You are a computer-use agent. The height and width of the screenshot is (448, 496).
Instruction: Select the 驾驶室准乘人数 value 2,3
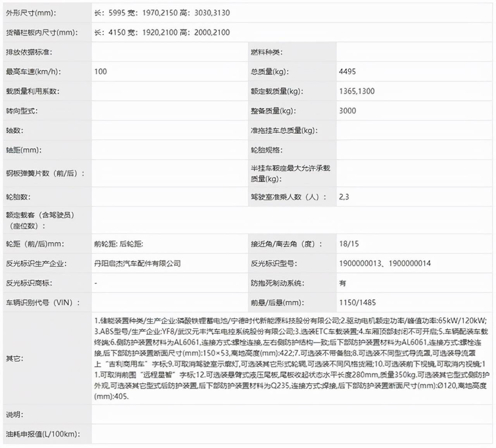click(x=344, y=197)
